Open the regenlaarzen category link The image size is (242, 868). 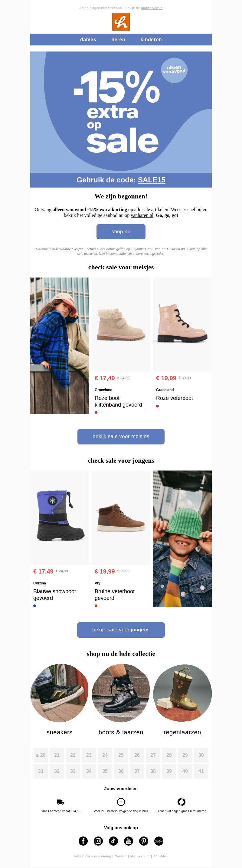182,732
